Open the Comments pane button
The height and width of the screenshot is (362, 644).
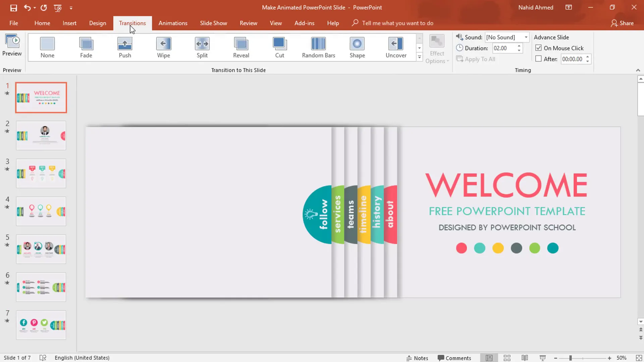(x=454, y=358)
